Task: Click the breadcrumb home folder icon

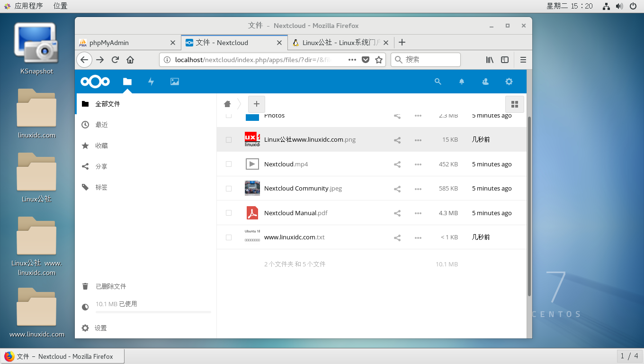Action: pos(227,104)
